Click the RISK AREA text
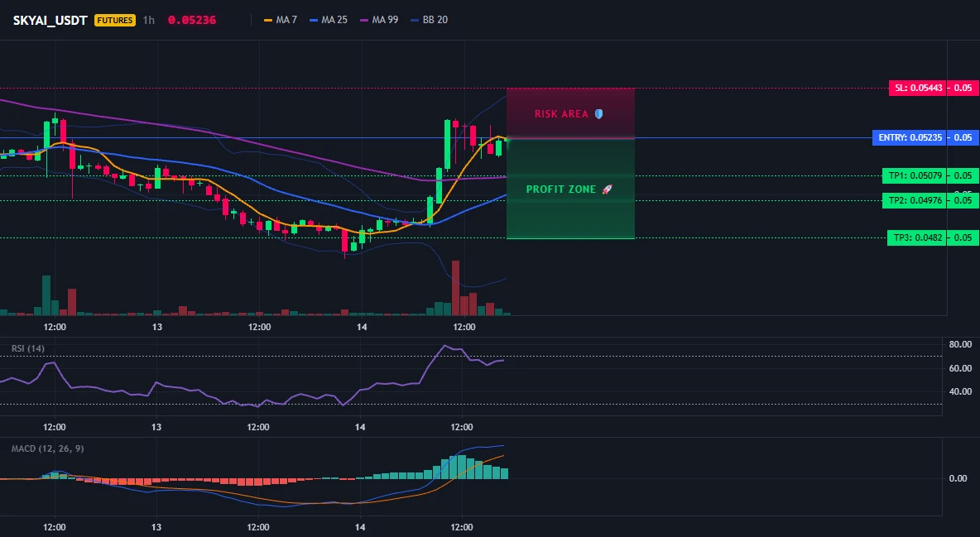Viewport: 980px width, 537px height. coord(561,114)
